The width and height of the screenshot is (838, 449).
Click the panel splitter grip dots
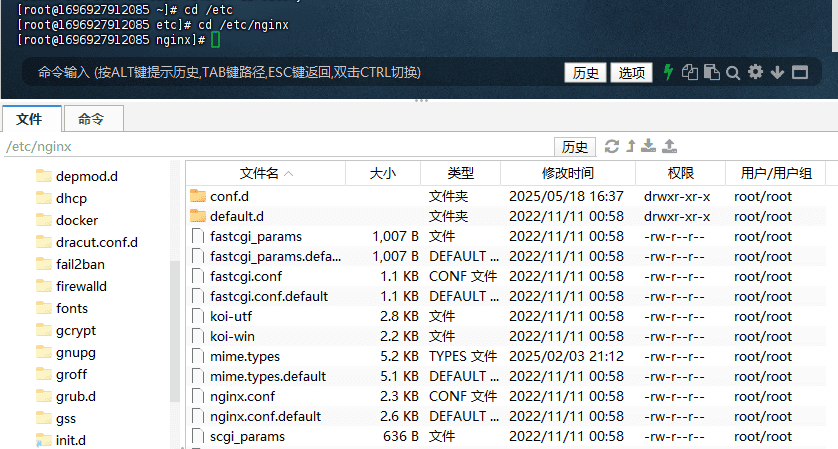tap(421, 100)
